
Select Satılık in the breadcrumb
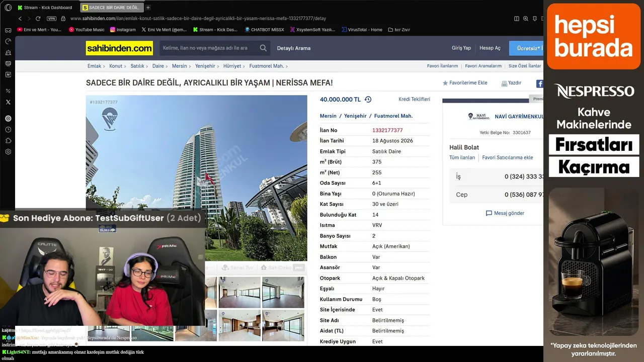[137, 66]
